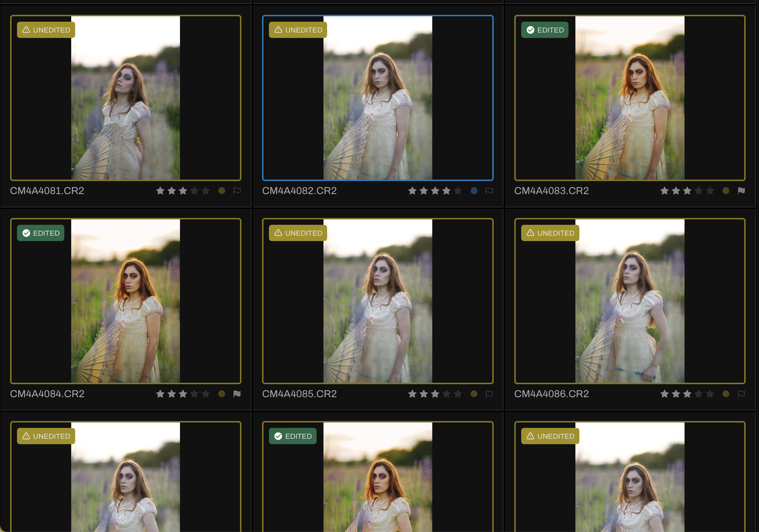Rate CM4A4085.CR2 four stars

tap(447, 394)
